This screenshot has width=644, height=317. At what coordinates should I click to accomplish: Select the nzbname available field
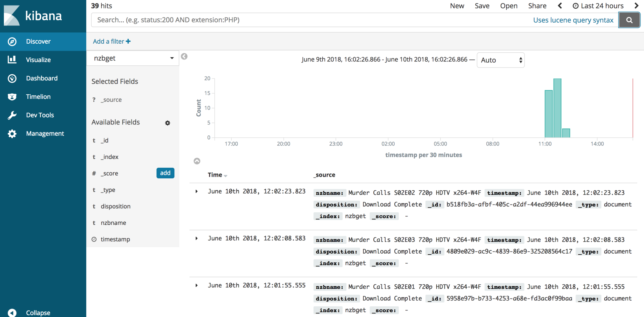[113, 223]
